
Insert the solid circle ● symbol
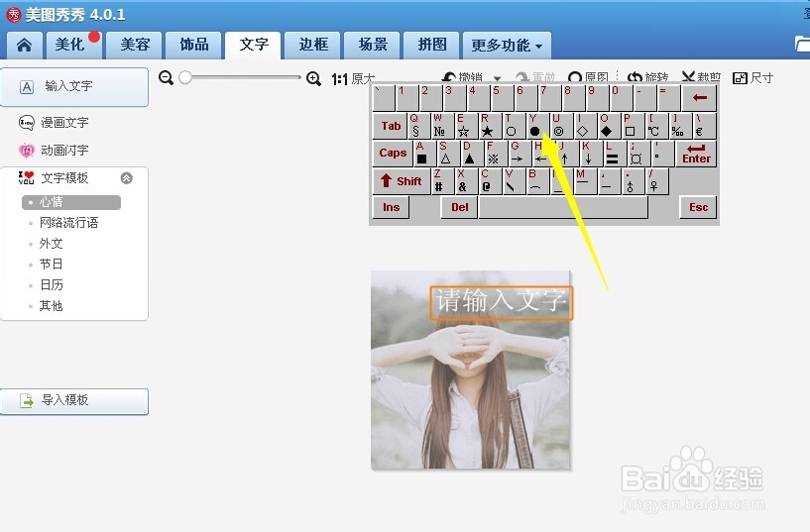(x=535, y=126)
